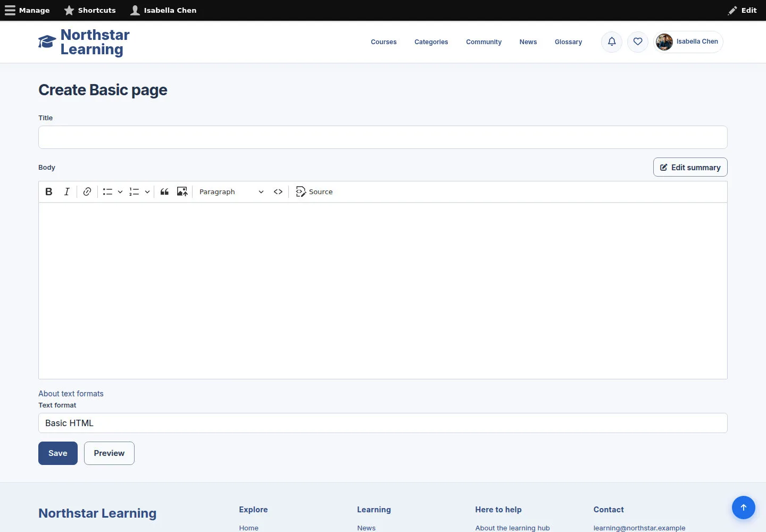Go to Categories in main navigation
This screenshot has width=766, height=532.
point(431,42)
